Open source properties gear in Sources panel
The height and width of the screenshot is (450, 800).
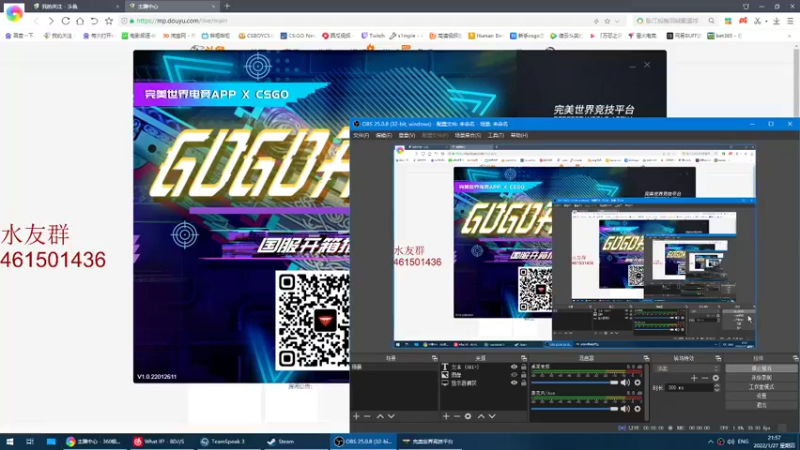click(x=468, y=416)
